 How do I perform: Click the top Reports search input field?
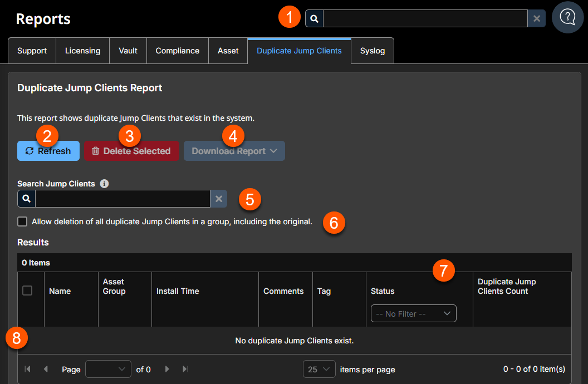pyautogui.click(x=425, y=18)
